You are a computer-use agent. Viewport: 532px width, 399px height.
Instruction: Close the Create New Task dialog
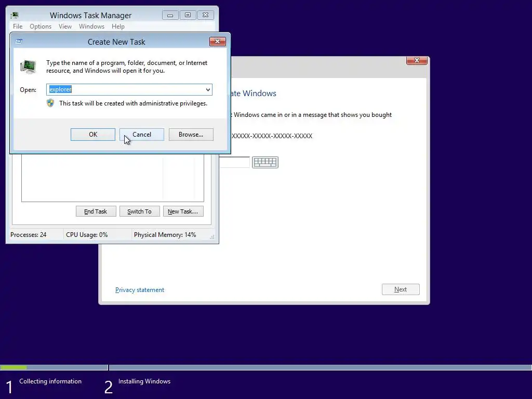tap(218, 42)
